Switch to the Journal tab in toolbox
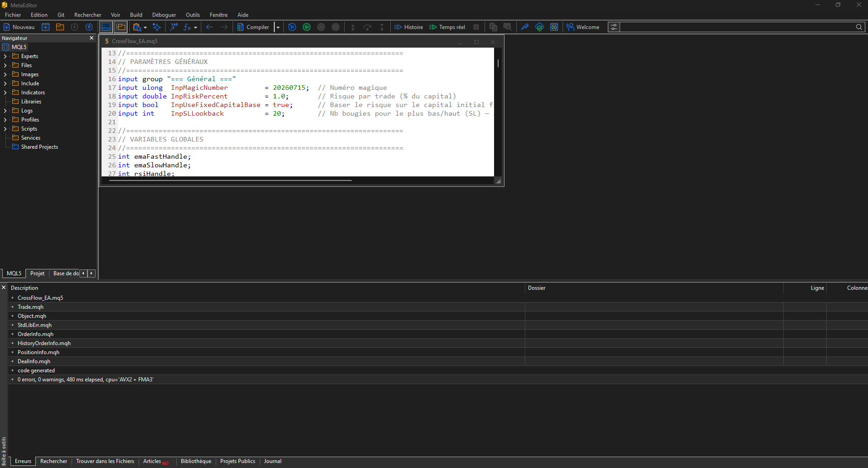The image size is (868, 468). 272,461
